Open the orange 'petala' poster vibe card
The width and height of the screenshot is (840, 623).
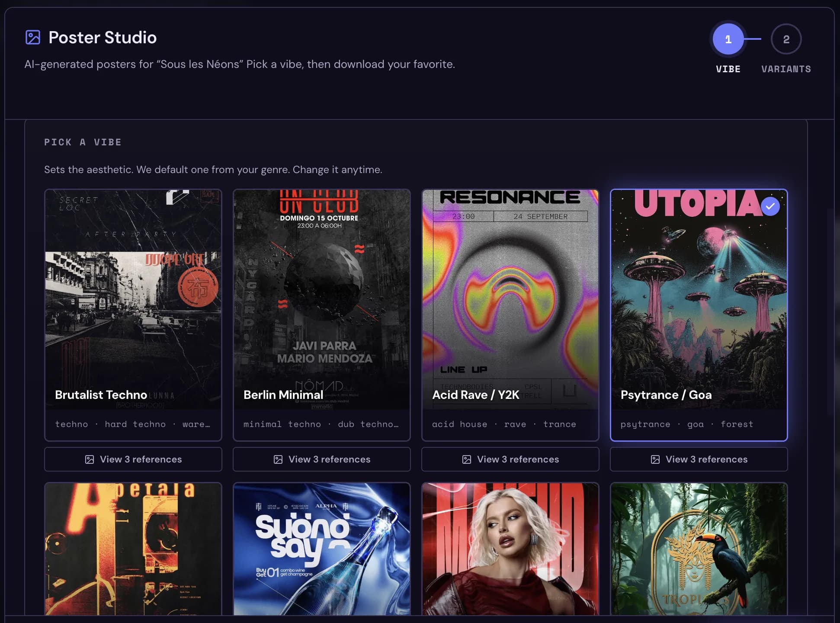point(133,549)
